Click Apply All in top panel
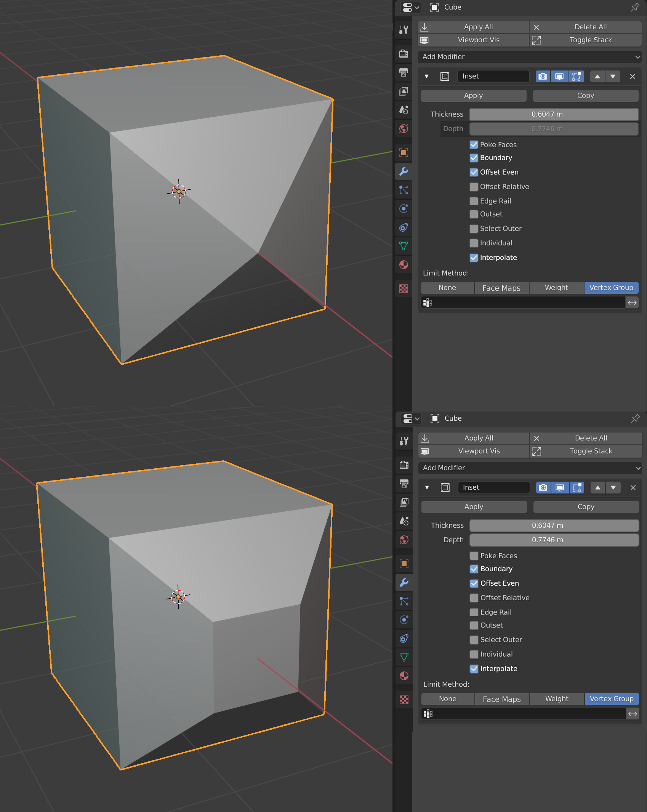 click(x=474, y=27)
